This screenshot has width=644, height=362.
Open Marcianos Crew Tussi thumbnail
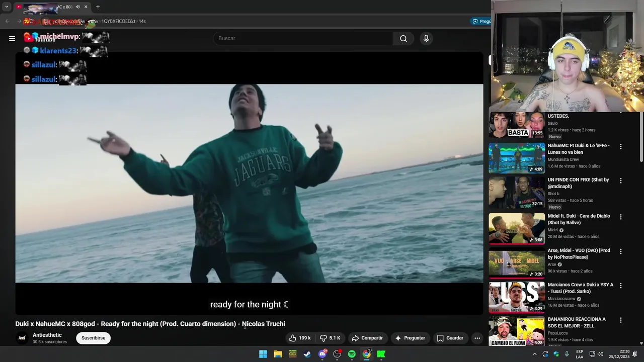[517, 297]
